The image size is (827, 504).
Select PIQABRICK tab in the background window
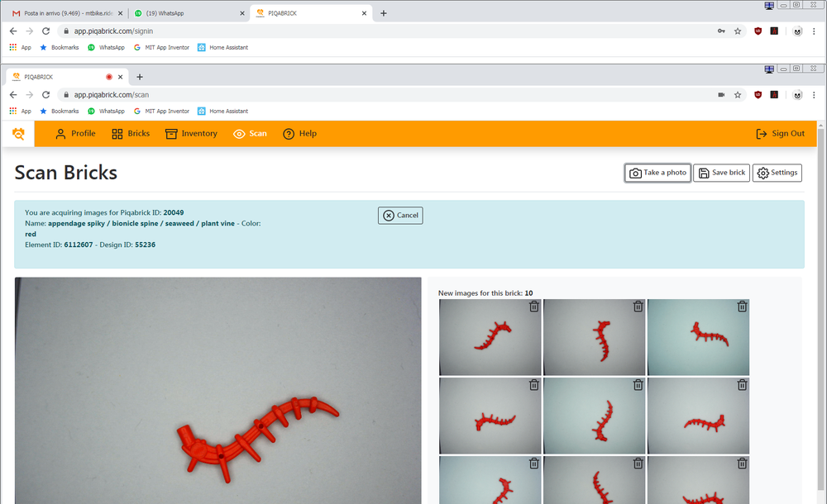pos(310,13)
